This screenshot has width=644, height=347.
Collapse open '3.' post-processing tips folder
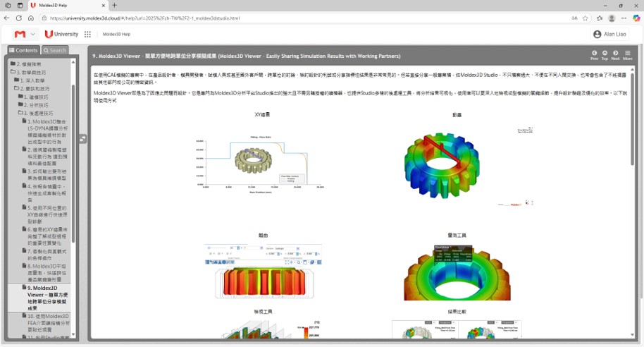[x=20, y=113]
